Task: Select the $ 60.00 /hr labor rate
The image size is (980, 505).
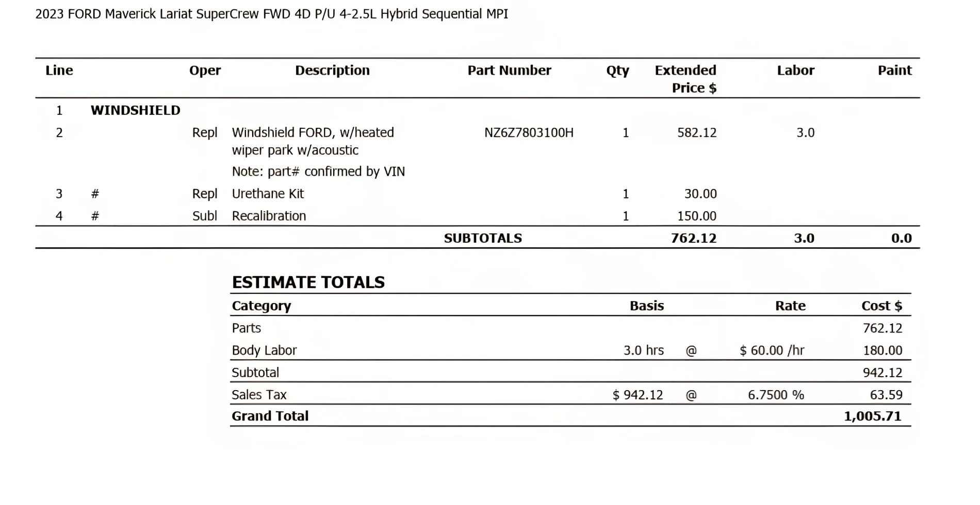Action: [772, 350]
